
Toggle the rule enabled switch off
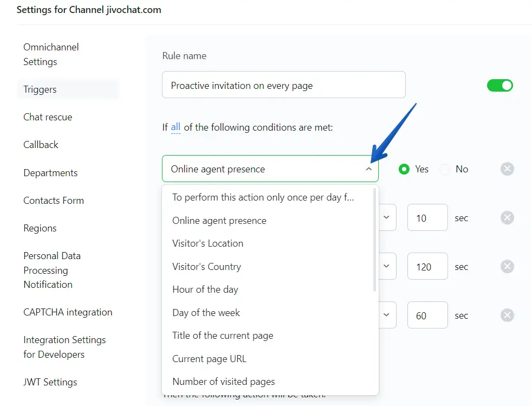coord(499,86)
